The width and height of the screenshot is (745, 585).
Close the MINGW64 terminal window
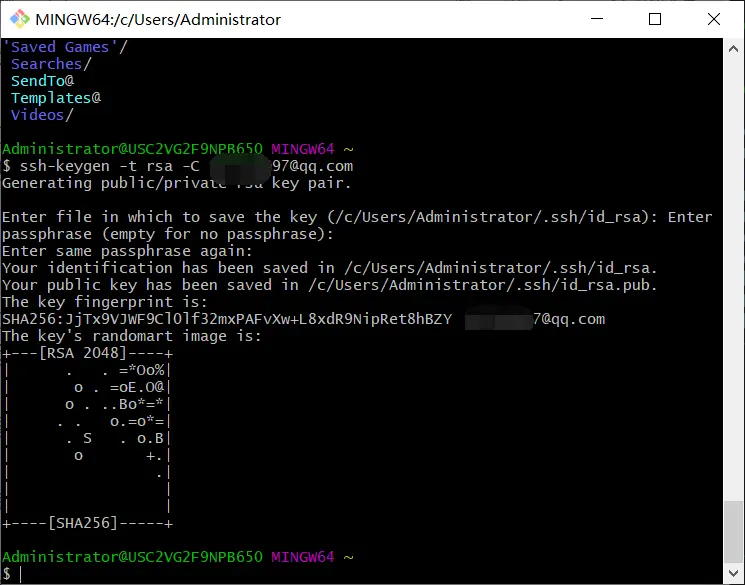pos(714,19)
